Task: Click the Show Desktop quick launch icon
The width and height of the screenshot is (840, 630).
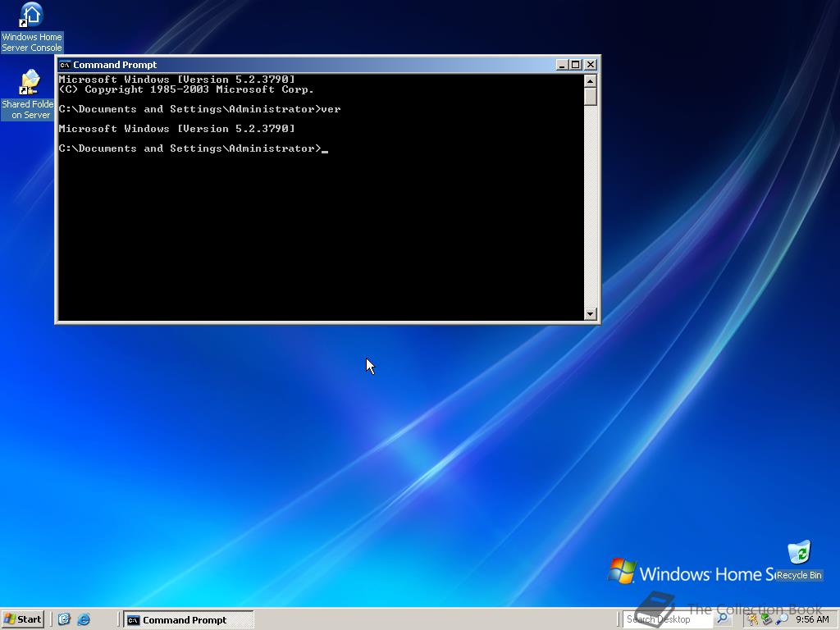Action: coord(64,619)
